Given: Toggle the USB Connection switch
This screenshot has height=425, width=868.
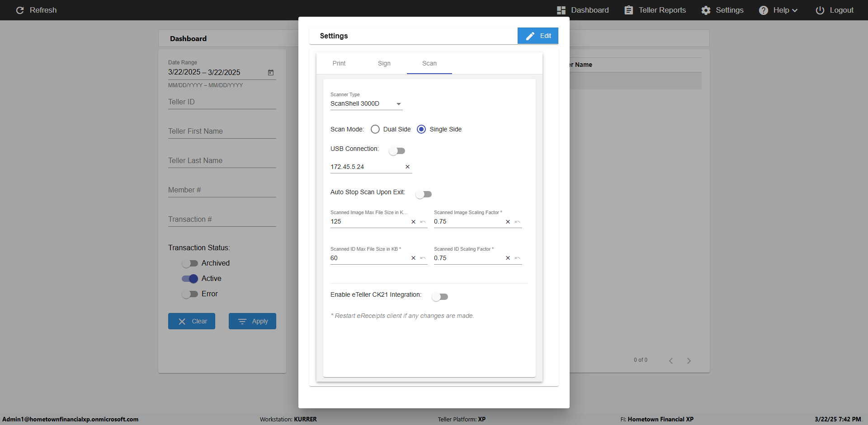Looking at the screenshot, I should tap(397, 151).
